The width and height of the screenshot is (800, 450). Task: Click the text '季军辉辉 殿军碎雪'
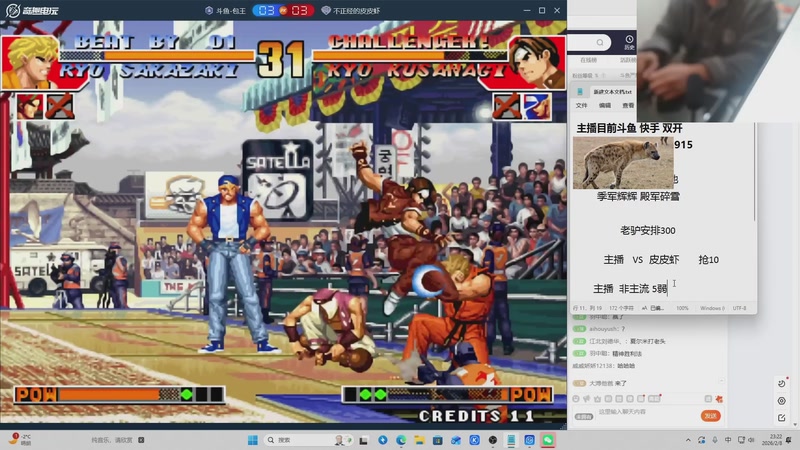tap(638, 196)
